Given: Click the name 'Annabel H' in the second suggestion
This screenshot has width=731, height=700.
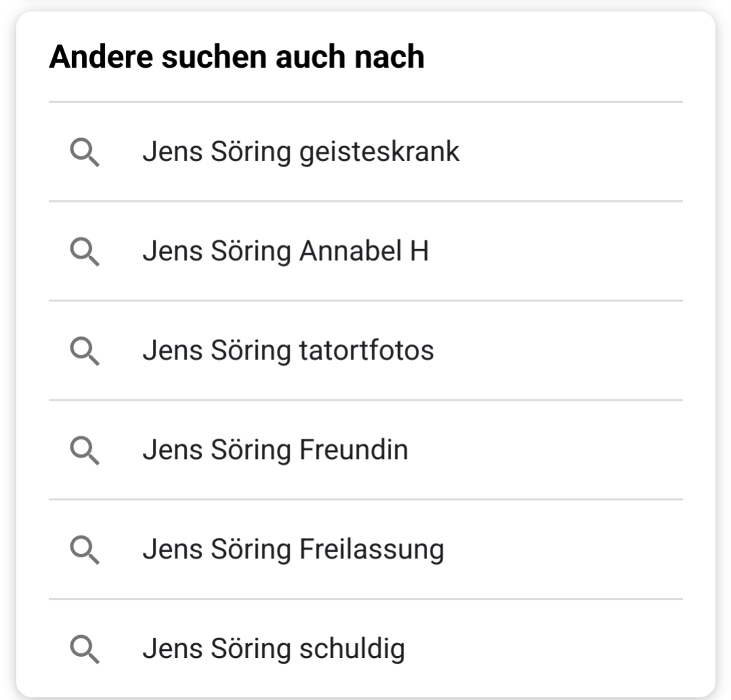Looking at the screenshot, I should pyautogui.click(x=364, y=251).
